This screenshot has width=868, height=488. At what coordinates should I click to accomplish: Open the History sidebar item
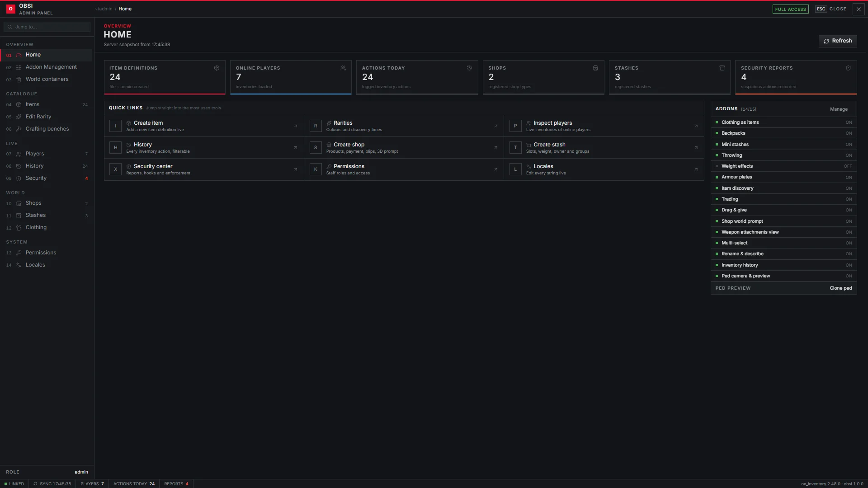pos(46,166)
